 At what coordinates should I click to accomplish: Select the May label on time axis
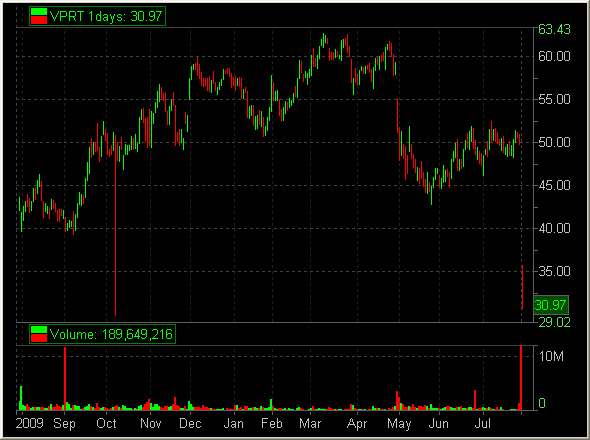399,423
